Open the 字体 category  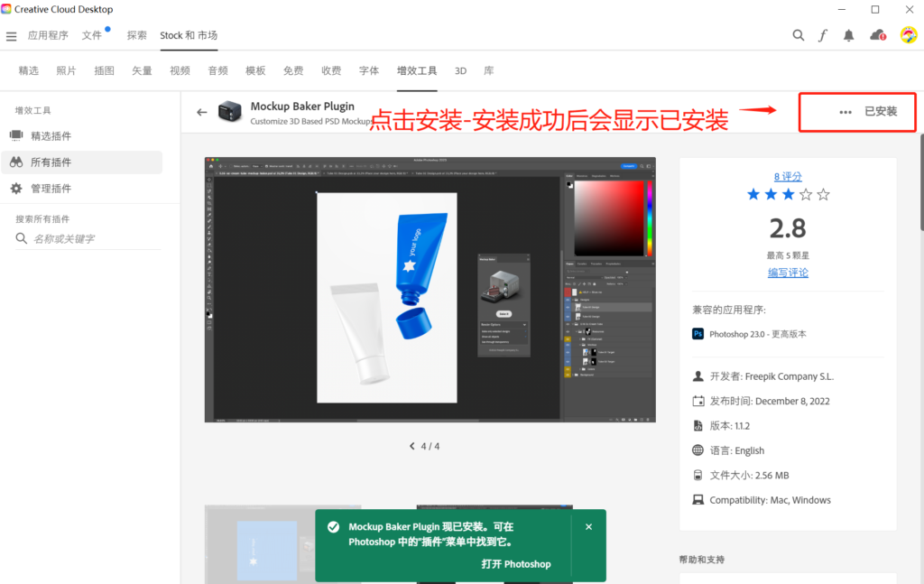click(x=369, y=70)
